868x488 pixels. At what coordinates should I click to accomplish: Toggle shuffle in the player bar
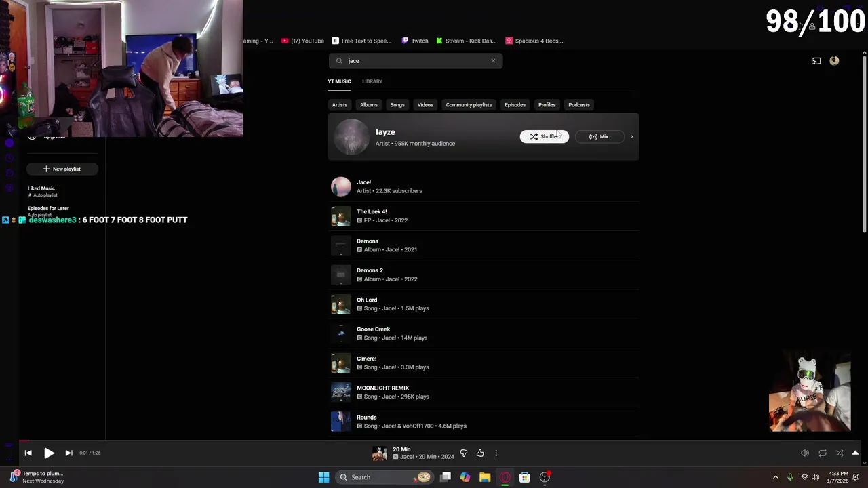(840, 453)
